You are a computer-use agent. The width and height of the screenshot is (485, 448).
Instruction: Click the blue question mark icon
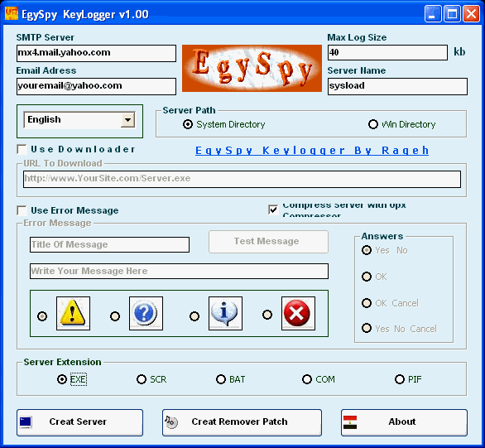146,313
